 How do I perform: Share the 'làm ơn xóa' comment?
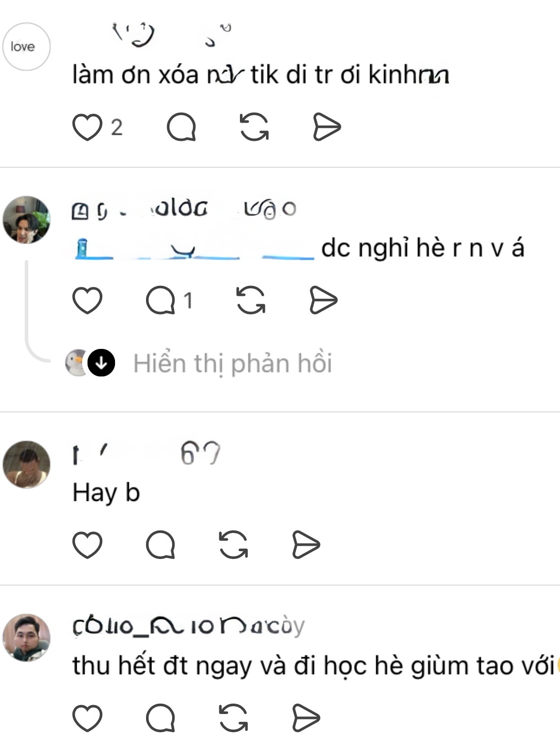coord(327,127)
